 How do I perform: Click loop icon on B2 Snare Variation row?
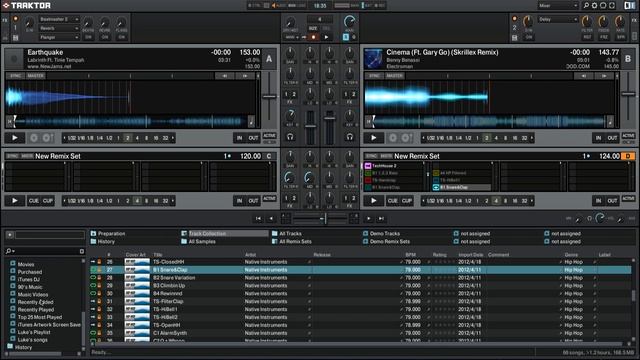click(93, 278)
